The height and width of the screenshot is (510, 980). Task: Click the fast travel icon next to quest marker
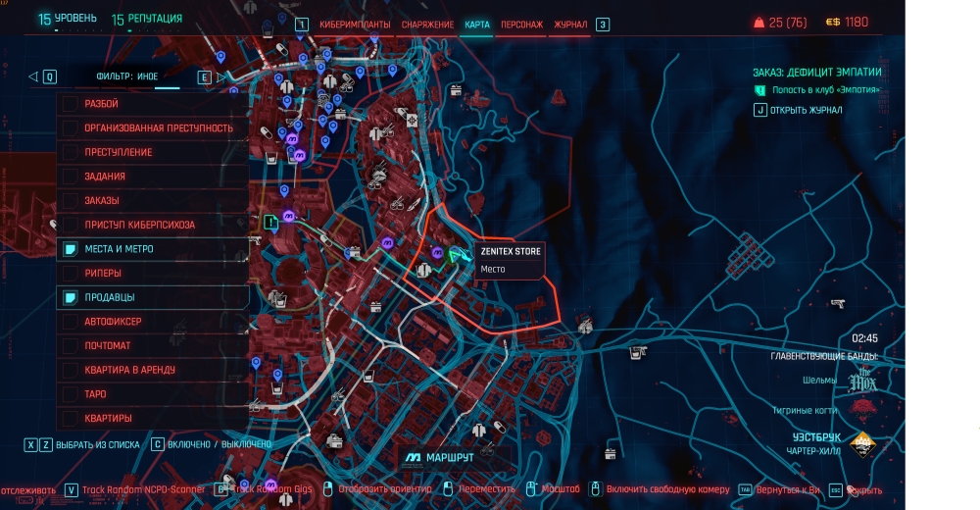coord(289,216)
